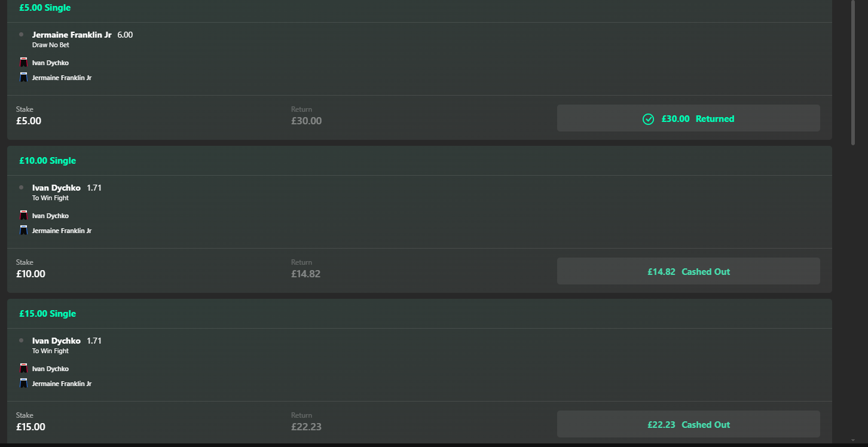
Task: Click the checkmark circle beside £30.00 Returned
Action: (x=648, y=119)
